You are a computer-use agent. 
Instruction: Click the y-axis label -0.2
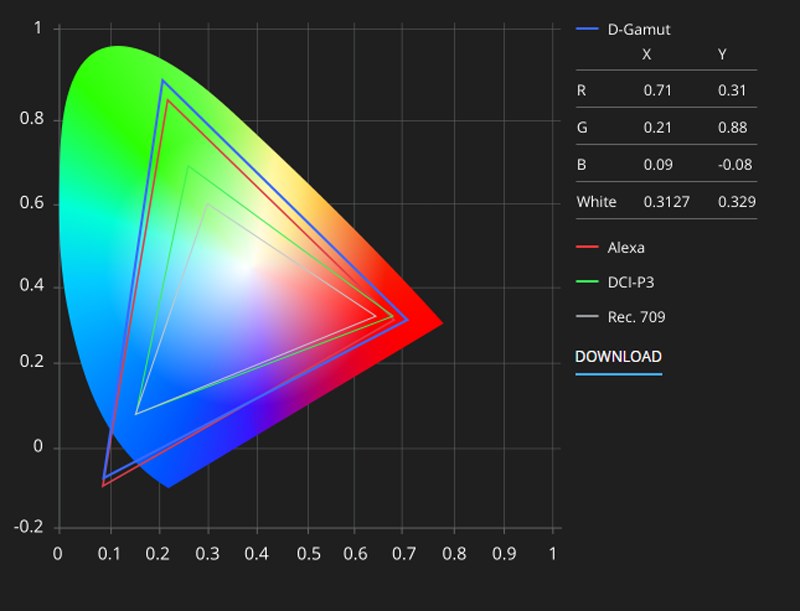click(29, 526)
